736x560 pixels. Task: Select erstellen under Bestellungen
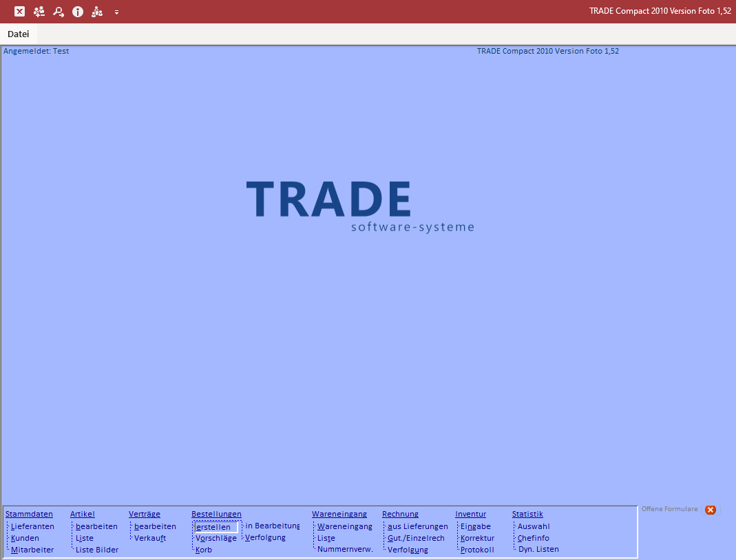pos(216,527)
